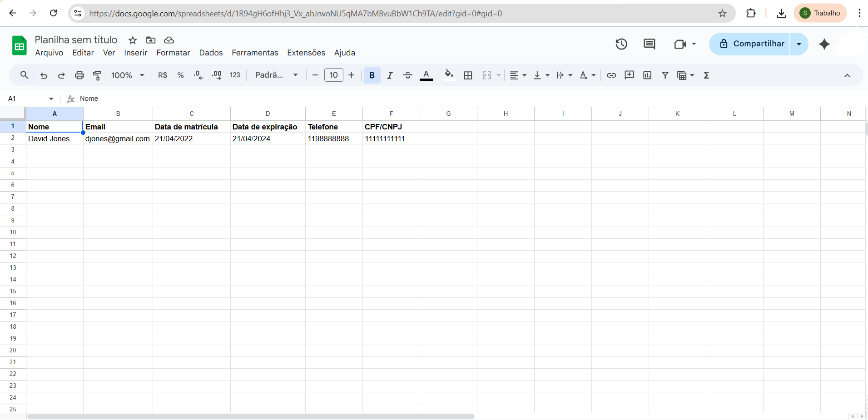The width and height of the screenshot is (868, 420).
Task: Toggle Strikethrough formatting
Action: pos(408,75)
